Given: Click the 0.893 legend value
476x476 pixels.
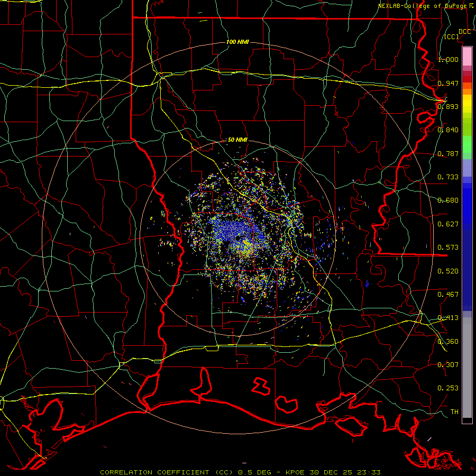Looking at the screenshot, I should (448, 106).
